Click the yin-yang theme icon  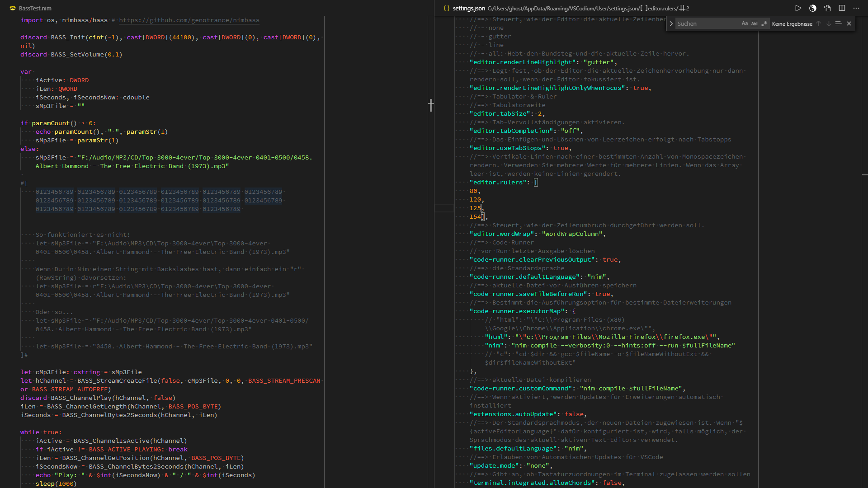[812, 8]
